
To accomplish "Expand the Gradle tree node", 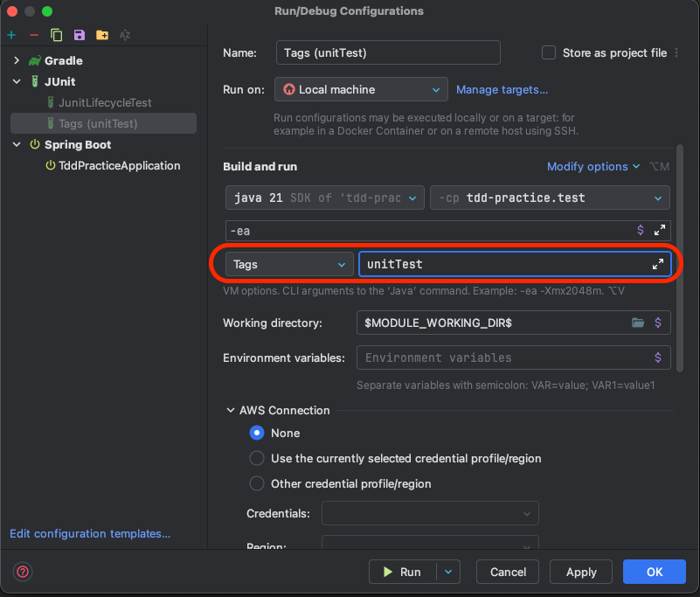I will point(17,60).
